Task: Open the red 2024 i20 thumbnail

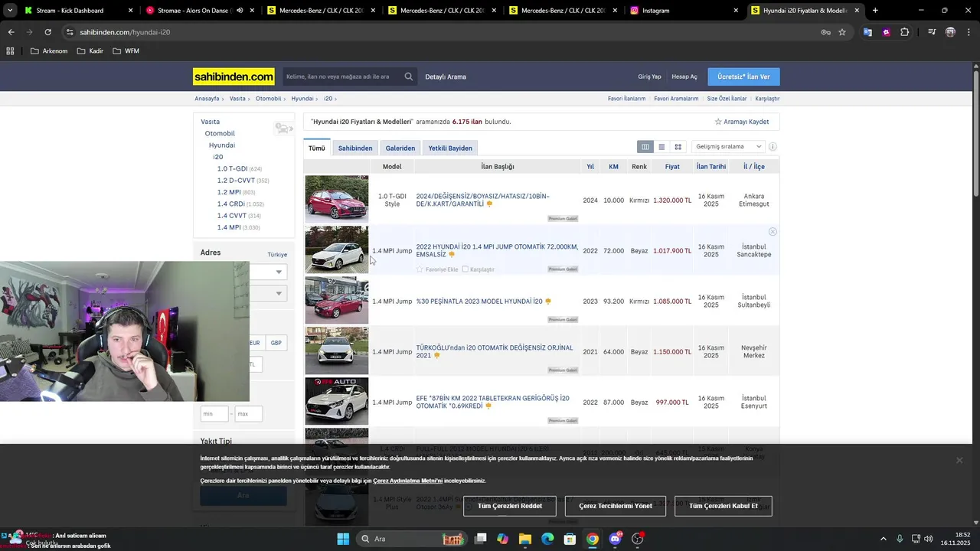Action: coord(337,199)
